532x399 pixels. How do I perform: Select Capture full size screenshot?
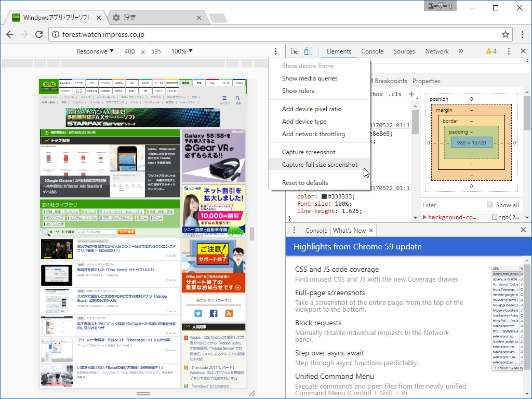click(x=320, y=165)
